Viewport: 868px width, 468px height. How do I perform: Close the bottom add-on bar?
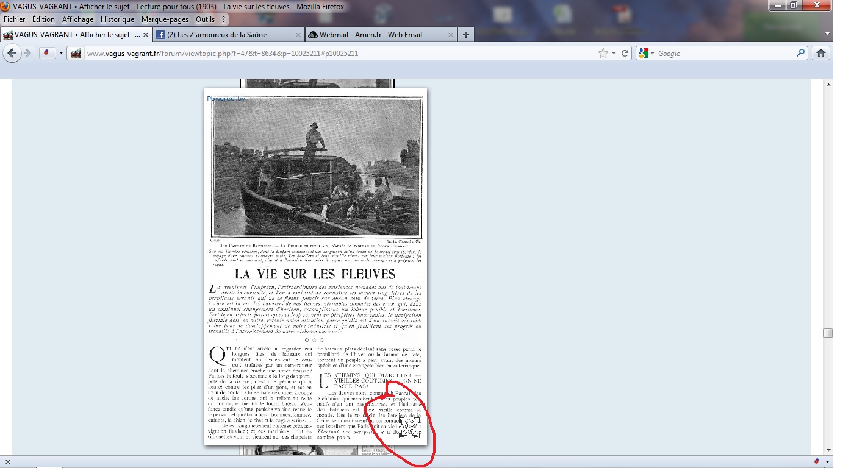(x=7, y=461)
